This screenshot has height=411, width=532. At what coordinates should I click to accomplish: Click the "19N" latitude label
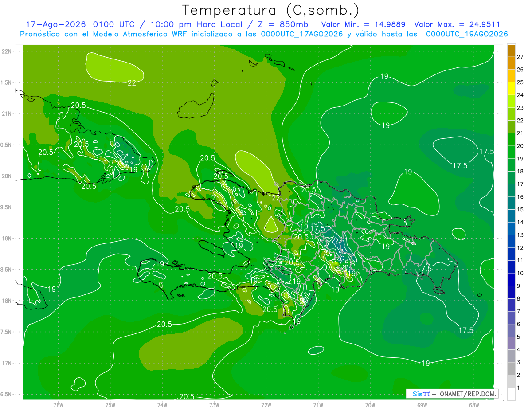pyautogui.click(x=6, y=239)
